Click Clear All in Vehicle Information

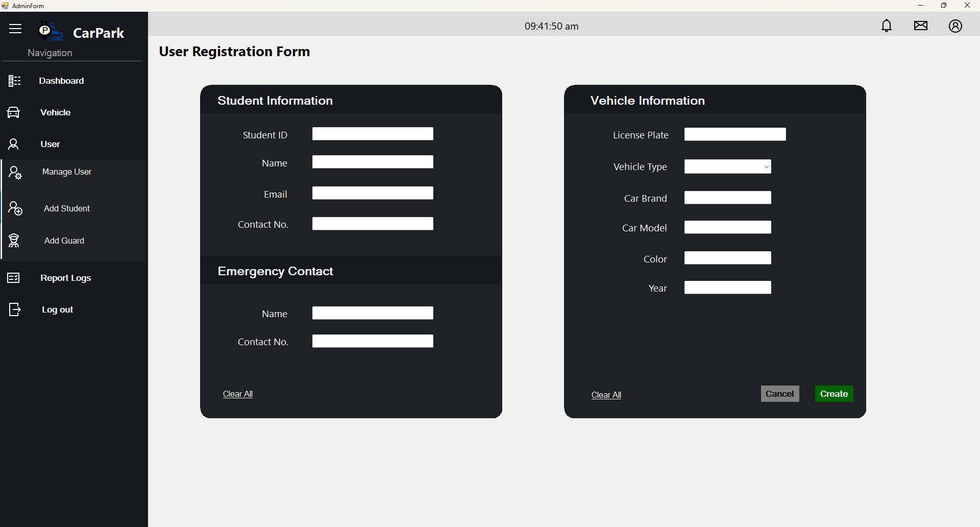(x=606, y=395)
